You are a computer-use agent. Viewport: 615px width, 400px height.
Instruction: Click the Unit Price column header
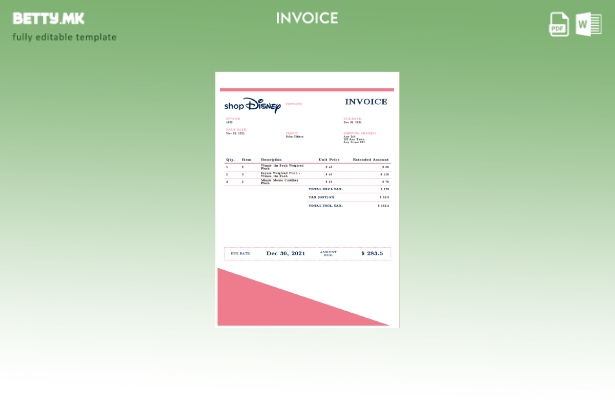(329, 159)
